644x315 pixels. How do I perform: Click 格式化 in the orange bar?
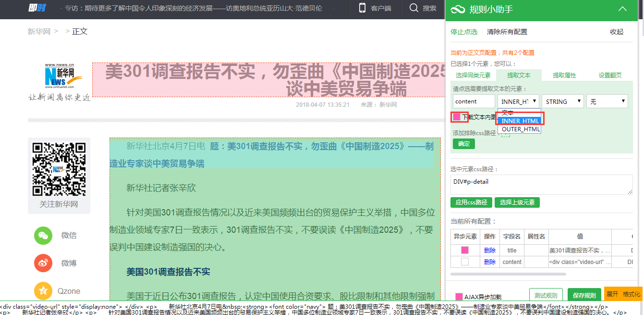click(632, 294)
